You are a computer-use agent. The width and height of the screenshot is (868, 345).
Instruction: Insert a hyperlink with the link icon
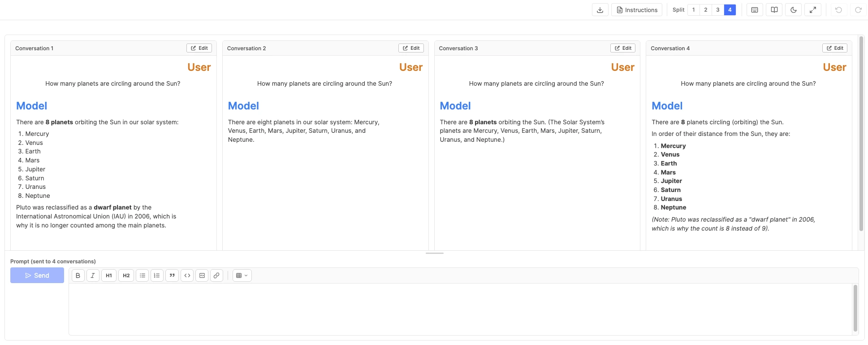click(216, 275)
